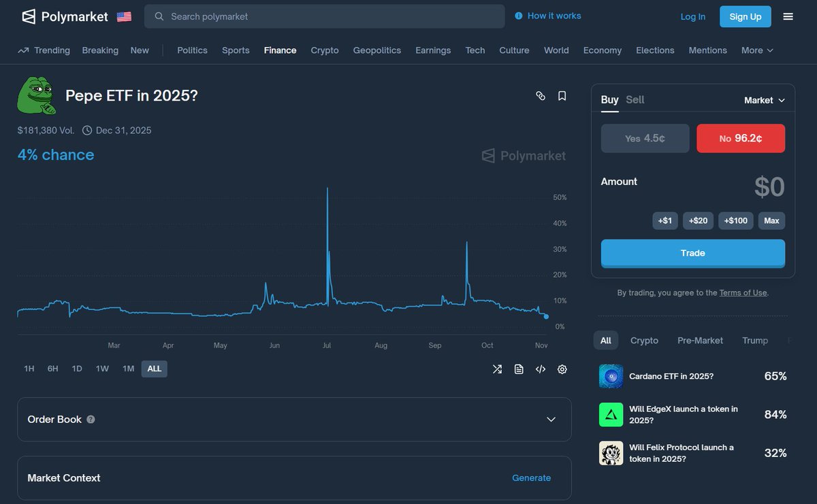
Task: Choose the Yes 4.5¢ outcome
Action: tap(645, 138)
